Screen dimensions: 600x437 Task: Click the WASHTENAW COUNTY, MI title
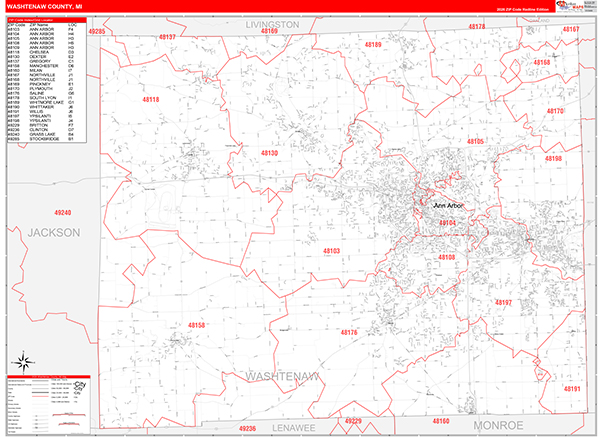coord(44,7)
